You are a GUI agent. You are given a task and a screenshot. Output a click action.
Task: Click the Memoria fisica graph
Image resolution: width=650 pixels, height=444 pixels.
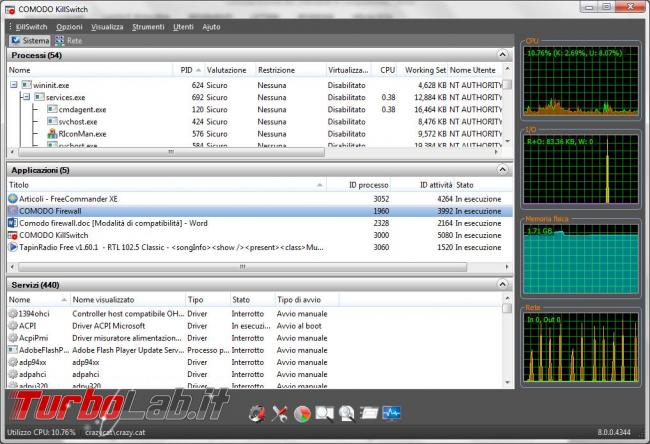[x=580, y=259]
